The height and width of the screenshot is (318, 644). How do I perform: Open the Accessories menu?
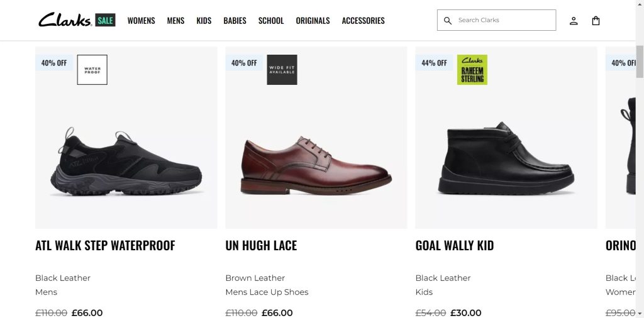pos(363,21)
